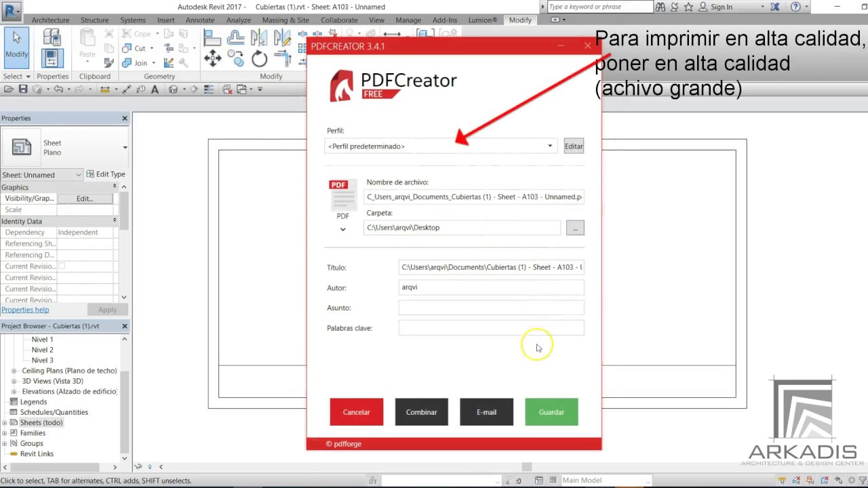The image size is (868, 488).
Task: Go to the Massing & Site tab
Action: pos(285,20)
